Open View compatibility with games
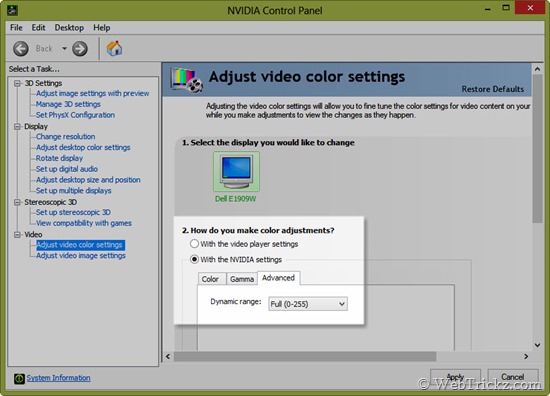The image size is (550, 396). pos(84,223)
